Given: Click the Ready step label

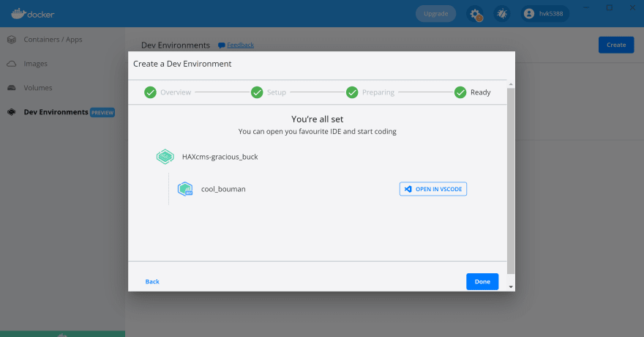Looking at the screenshot, I should 481,92.
